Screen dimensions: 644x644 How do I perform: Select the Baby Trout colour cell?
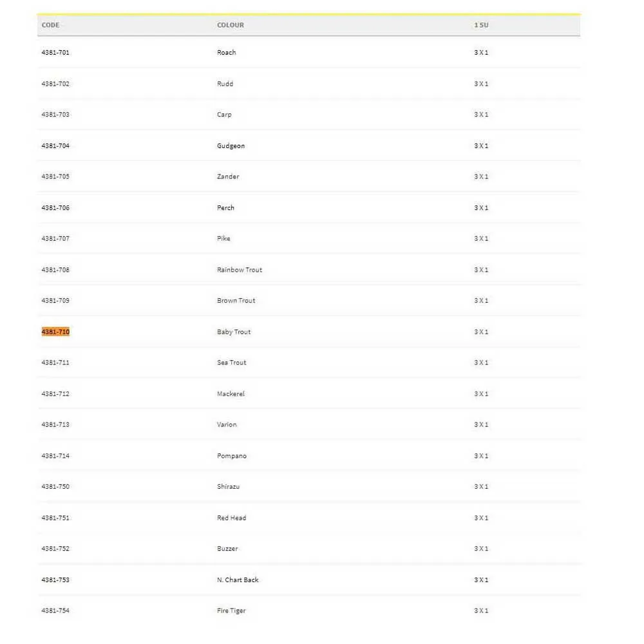pos(234,332)
